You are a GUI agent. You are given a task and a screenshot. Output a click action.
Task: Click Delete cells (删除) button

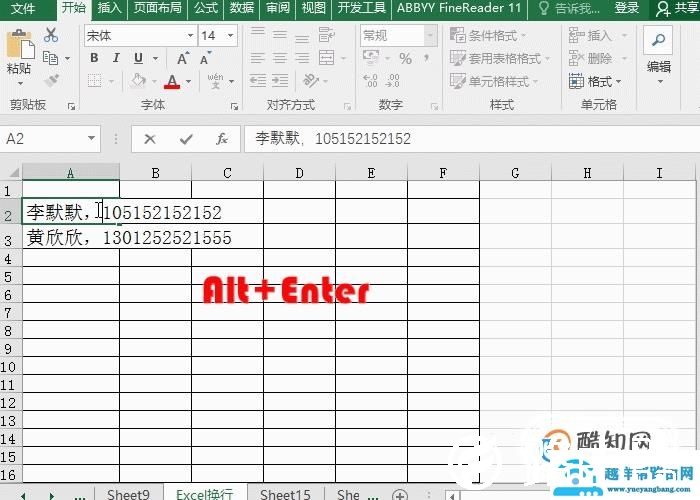pyautogui.click(x=598, y=58)
